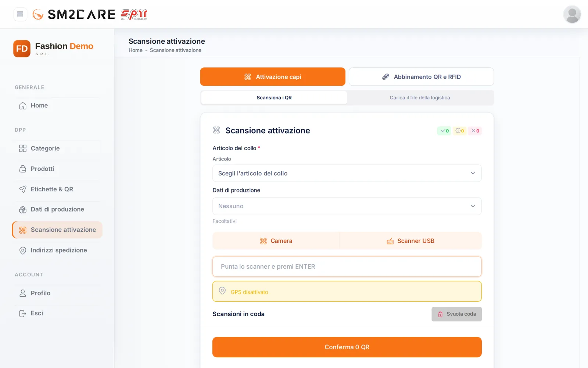Open Profilo account page
Viewport: 588px width, 368px height.
pos(57,293)
